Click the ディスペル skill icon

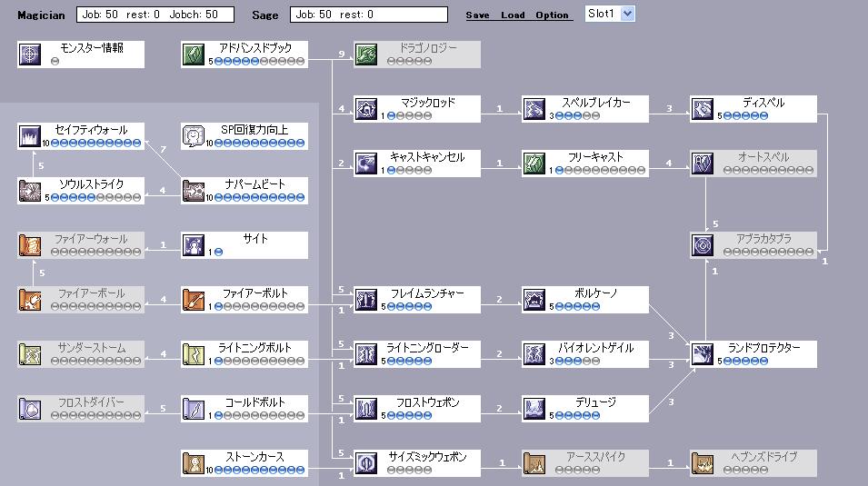[x=703, y=109]
